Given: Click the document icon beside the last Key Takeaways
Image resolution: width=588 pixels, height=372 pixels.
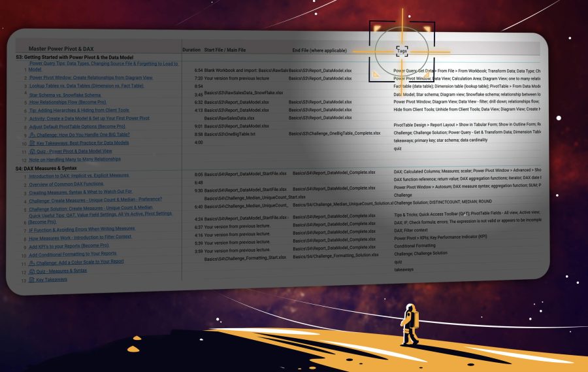Looking at the screenshot, I should click(x=32, y=280).
